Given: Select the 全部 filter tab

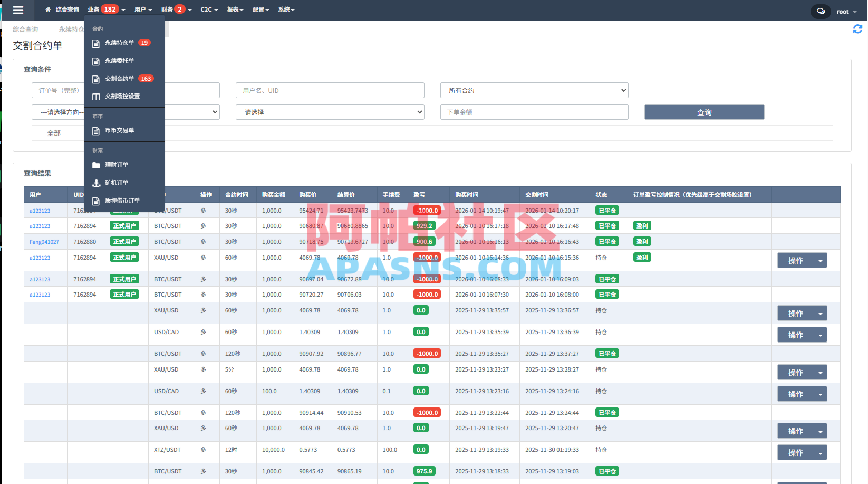Looking at the screenshot, I should coord(54,133).
